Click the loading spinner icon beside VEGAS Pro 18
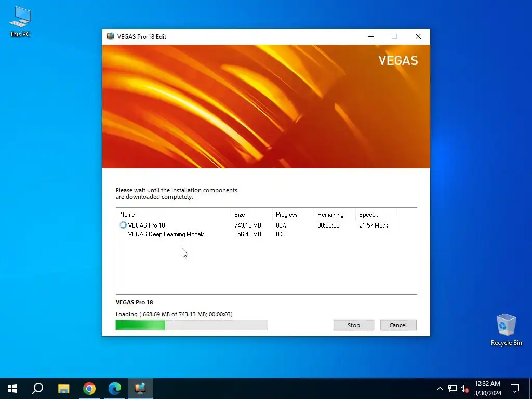Viewport: 532px width, 399px height. click(123, 225)
